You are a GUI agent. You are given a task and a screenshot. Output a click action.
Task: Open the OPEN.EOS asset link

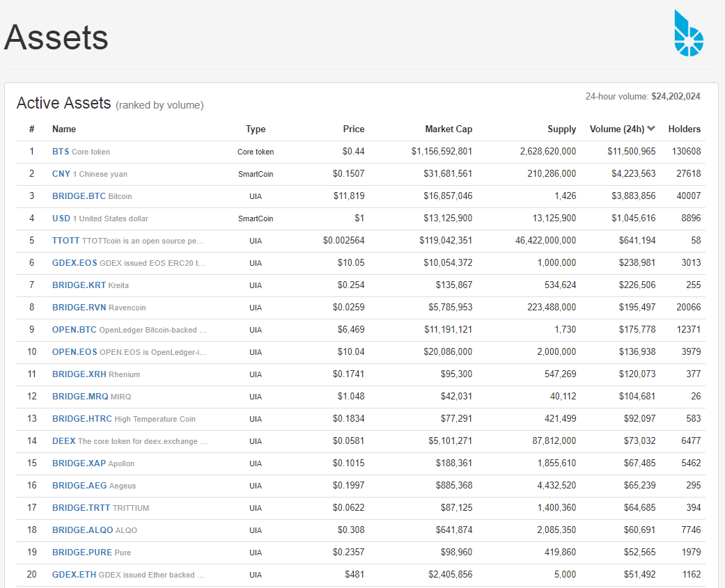point(75,352)
